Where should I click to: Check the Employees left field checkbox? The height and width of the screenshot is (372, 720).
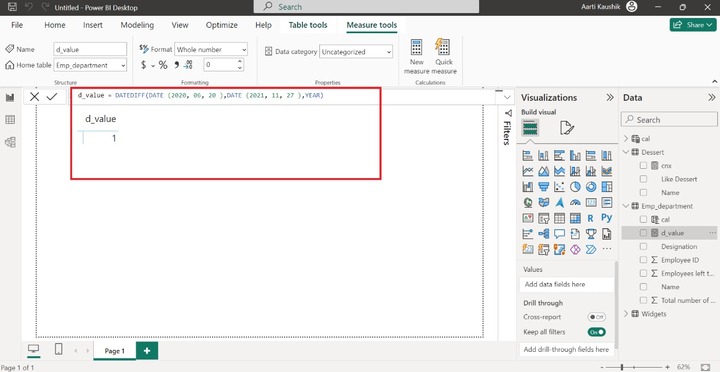tap(643, 273)
